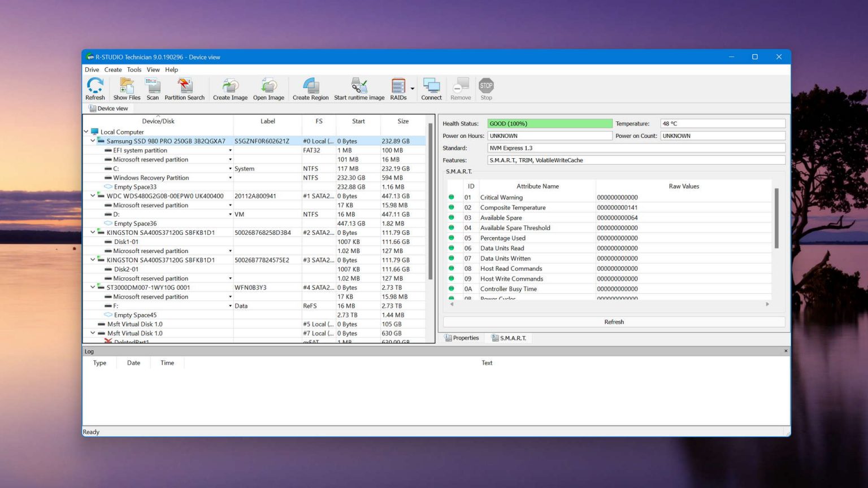The height and width of the screenshot is (488, 868).
Task: Open the Tools menu
Action: click(134, 69)
